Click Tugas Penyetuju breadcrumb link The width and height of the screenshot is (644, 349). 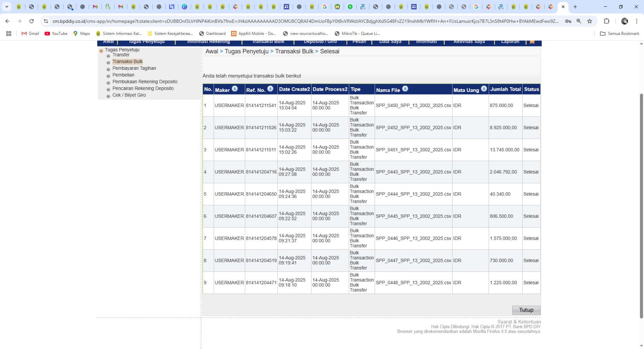coord(246,51)
